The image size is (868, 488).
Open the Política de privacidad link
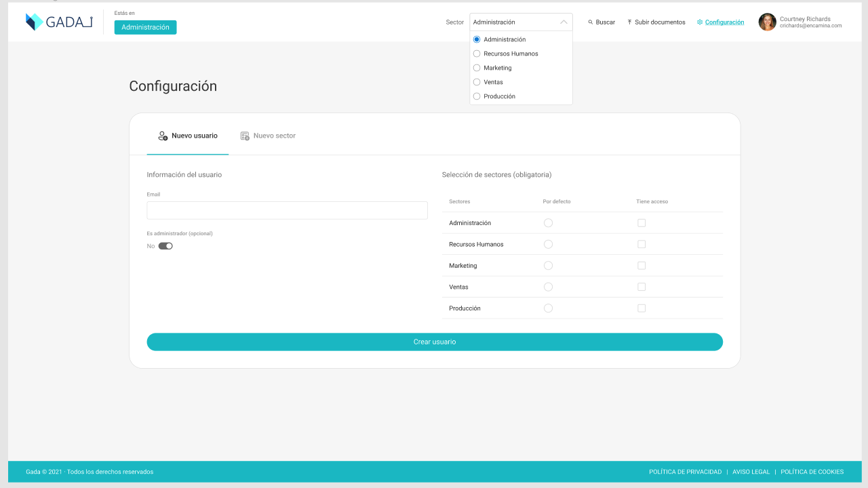685,472
